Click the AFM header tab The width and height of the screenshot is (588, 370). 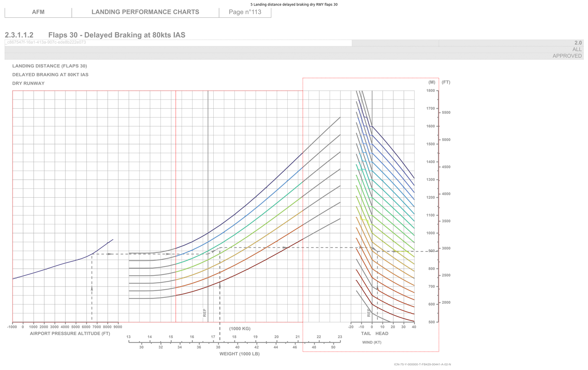[38, 12]
